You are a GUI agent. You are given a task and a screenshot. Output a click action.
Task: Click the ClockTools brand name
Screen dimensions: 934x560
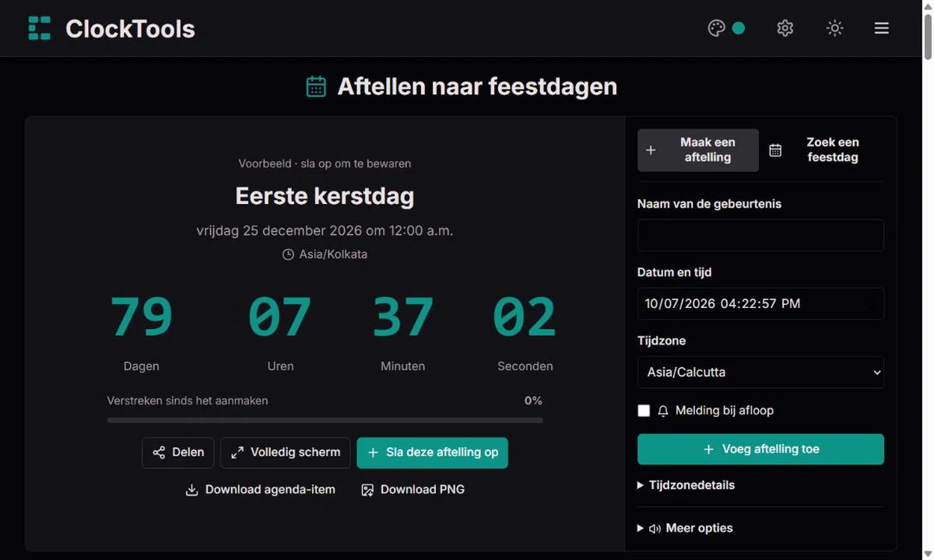[x=130, y=29]
